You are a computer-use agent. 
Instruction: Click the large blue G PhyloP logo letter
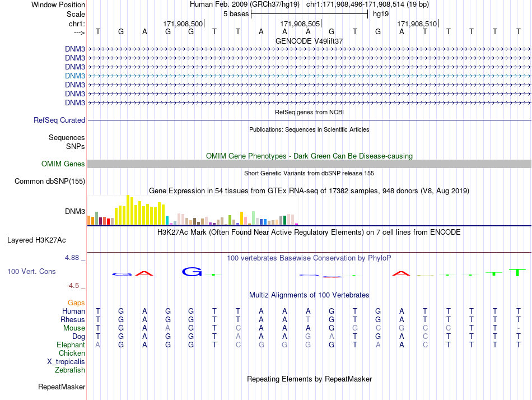click(192, 272)
